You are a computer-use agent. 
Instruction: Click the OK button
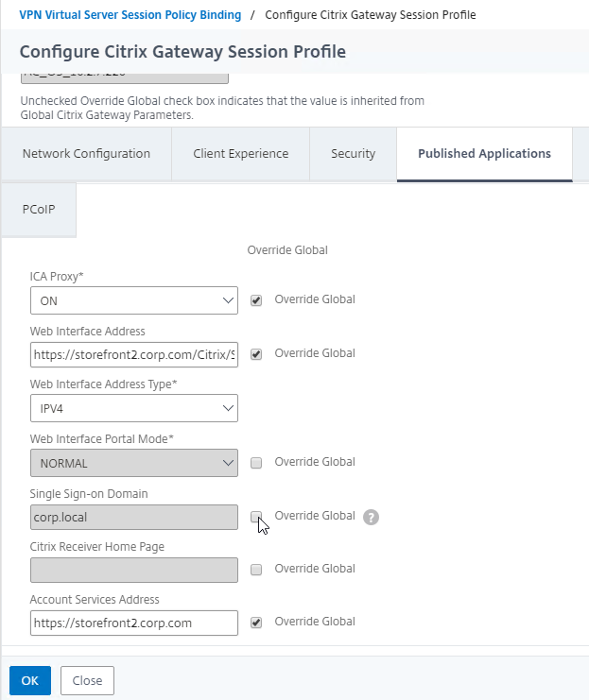(30, 680)
